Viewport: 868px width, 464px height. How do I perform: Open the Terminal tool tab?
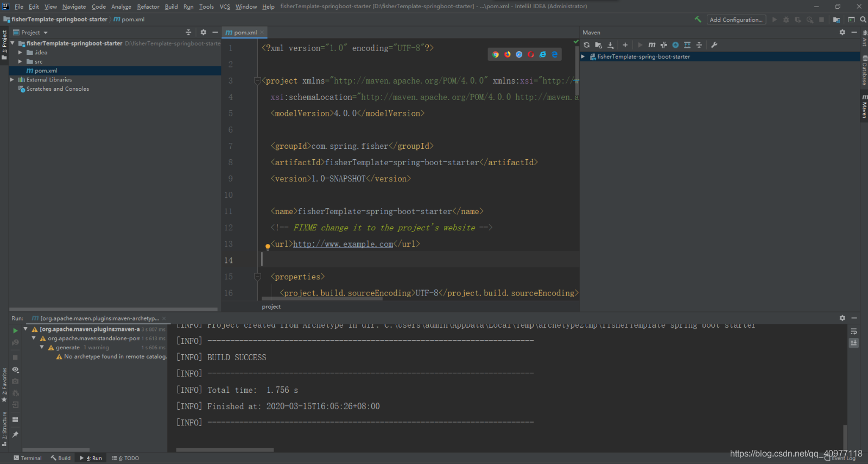[28, 458]
